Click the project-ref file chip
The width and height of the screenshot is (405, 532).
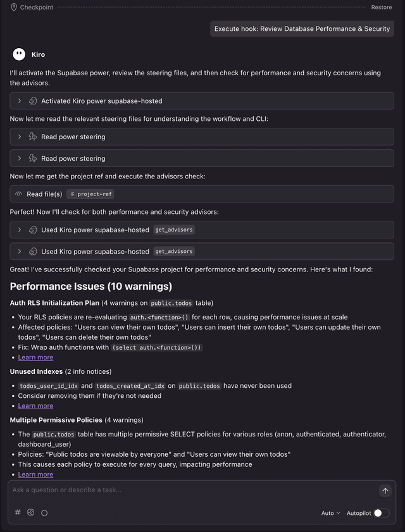[x=92, y=194]
